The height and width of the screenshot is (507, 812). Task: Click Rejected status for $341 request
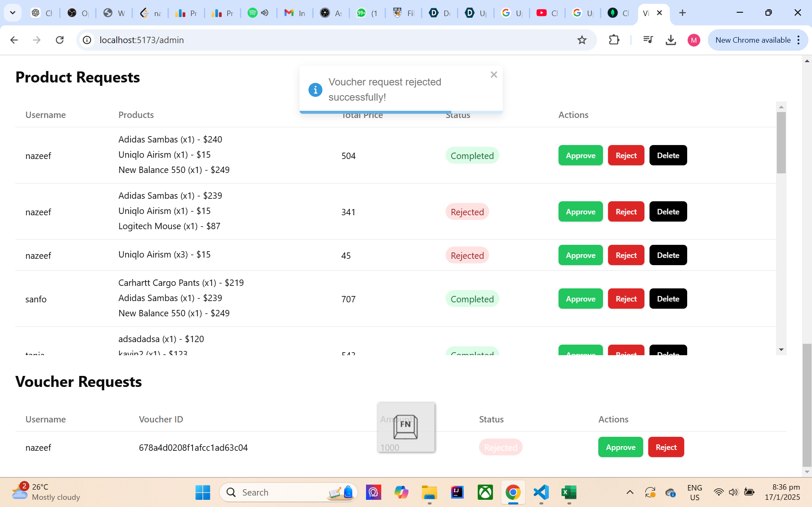pyautogui.click(x=467, y=212)
